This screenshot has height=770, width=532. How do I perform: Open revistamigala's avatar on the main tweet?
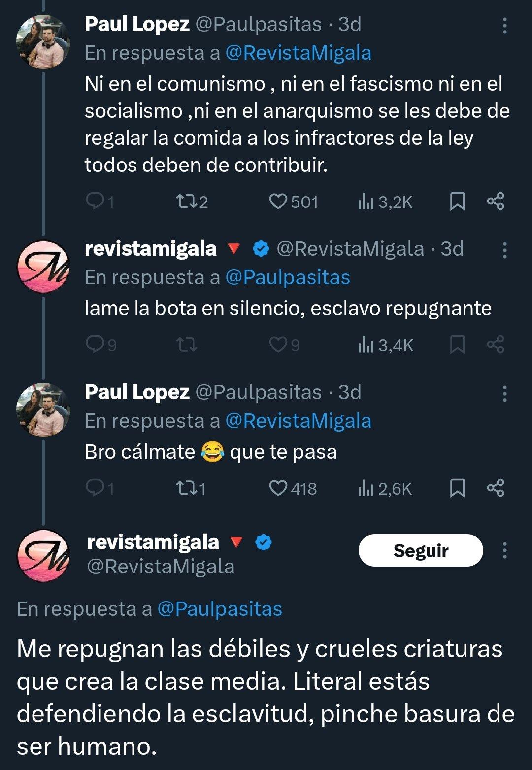coord(43,556)
